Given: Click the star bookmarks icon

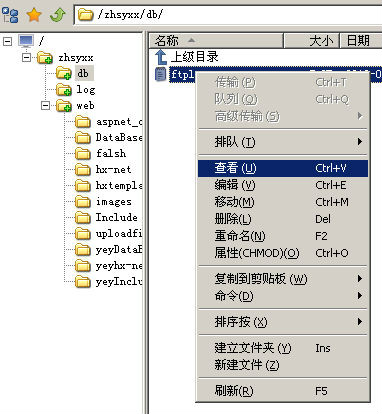Looking at the screenshot, I should click(34, 15).
